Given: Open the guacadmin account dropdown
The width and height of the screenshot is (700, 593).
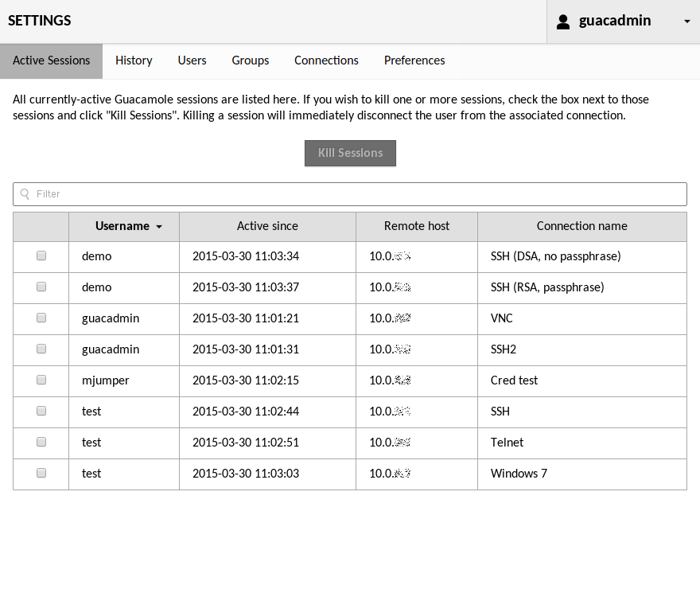Looking at the screenshot, I should point(686,21).
